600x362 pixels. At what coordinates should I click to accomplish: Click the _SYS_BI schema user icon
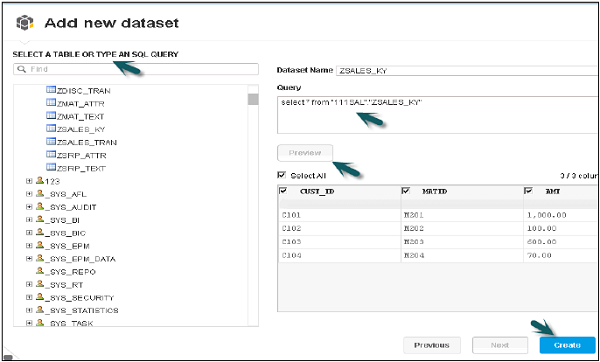pyautogui.click(x=40, y=220)
